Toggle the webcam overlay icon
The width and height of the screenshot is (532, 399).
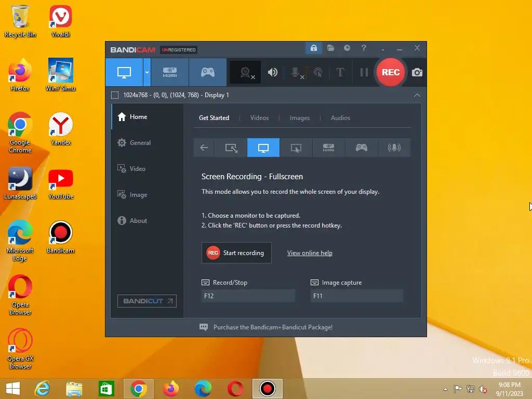point(245,72)
